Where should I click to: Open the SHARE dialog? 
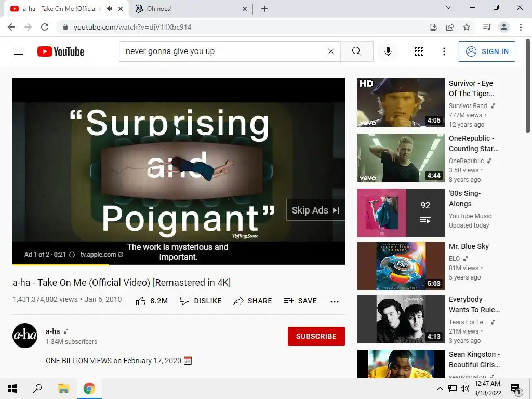click(253, 301)
